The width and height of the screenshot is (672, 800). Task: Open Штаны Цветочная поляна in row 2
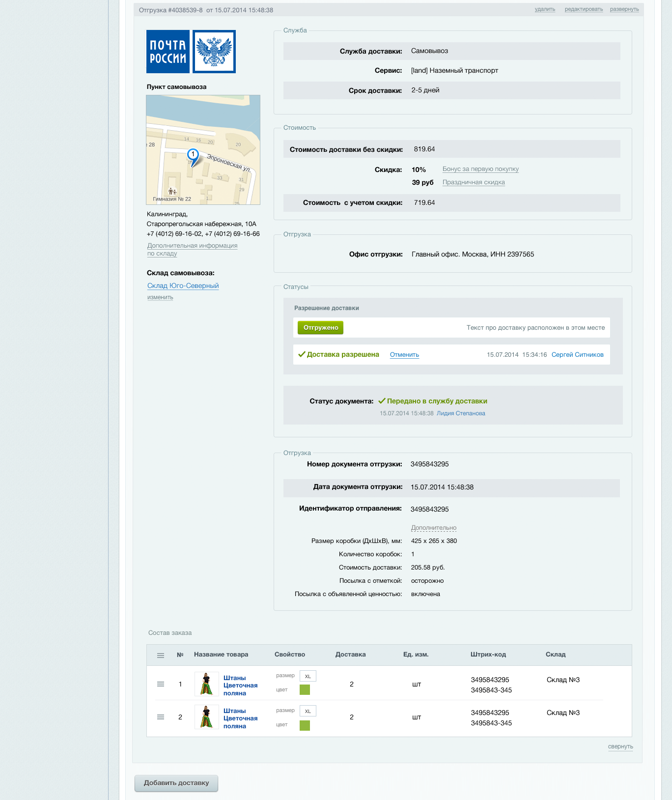240,718
